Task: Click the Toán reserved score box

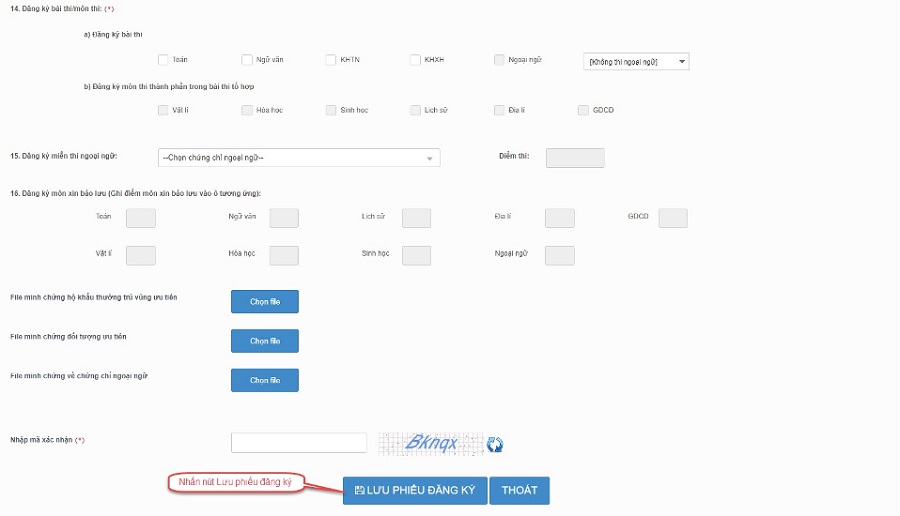Action: pos(141,218)
